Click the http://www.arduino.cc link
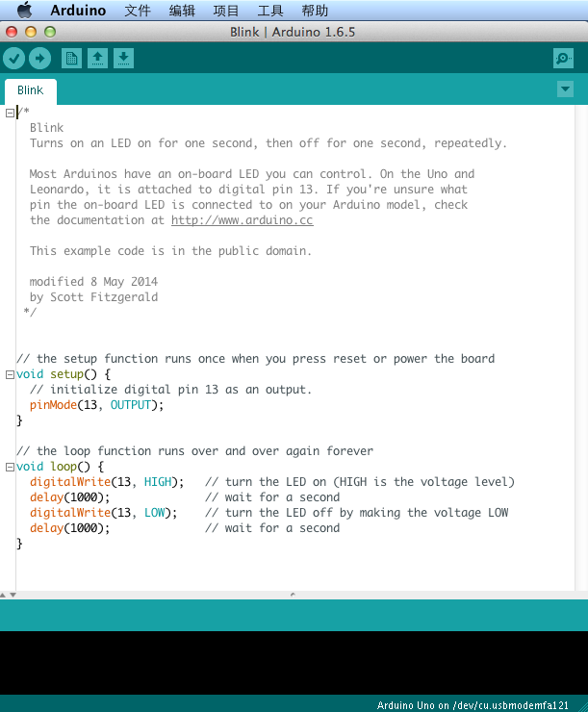The height and width of the screenshot is (712, 588). (242, 220)
